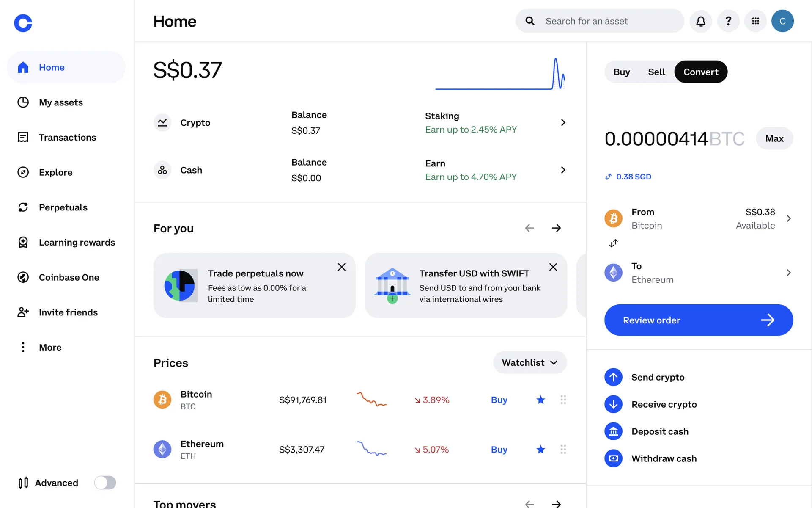Open the notifications bell icon
This screenshot has height=508, width=812.
tap(701, 21)
